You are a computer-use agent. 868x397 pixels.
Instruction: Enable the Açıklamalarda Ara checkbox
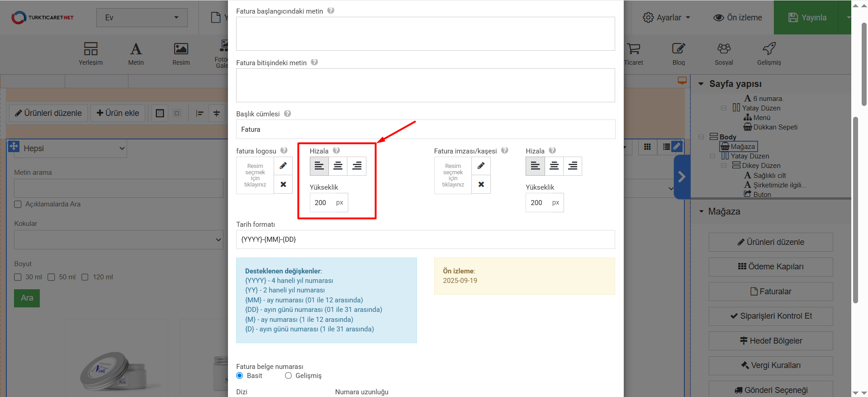pyautogui.click(x=18, y=204)
